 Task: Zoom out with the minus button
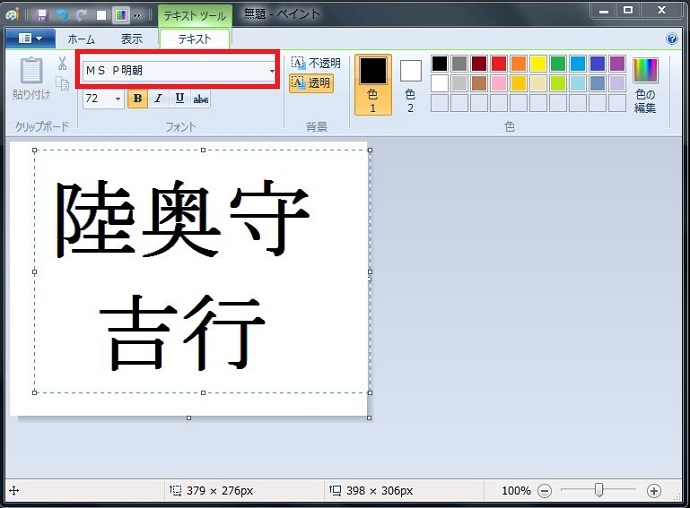click(x=545, y=490)
